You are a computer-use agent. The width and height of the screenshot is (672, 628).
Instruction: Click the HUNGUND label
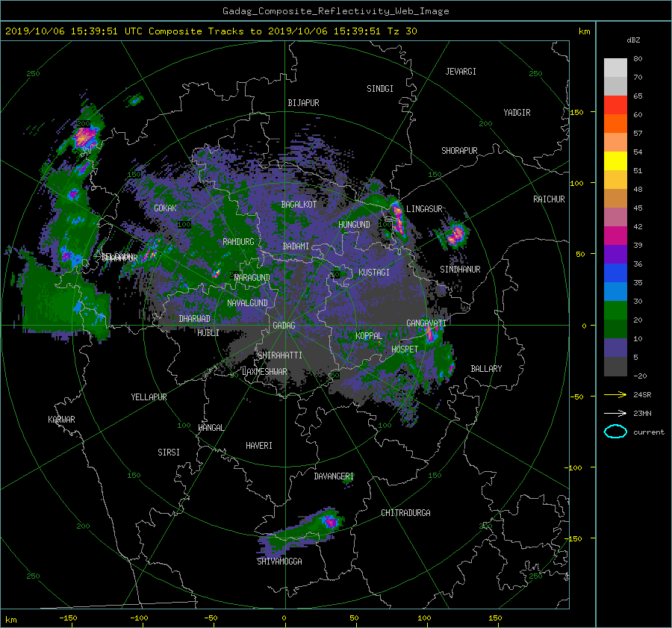click(354, 225)
